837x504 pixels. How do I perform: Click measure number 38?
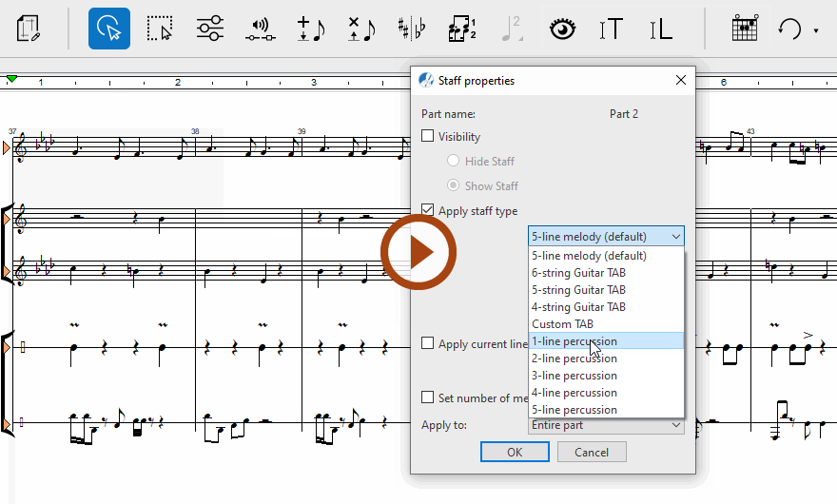tap(195, 131)
